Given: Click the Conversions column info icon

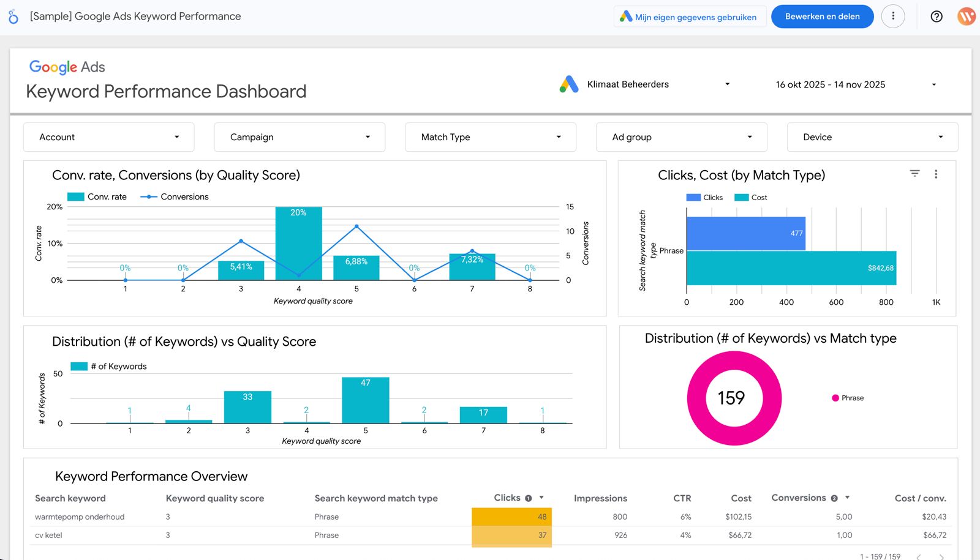Looking at the screenshot, I should coord(834,498).
